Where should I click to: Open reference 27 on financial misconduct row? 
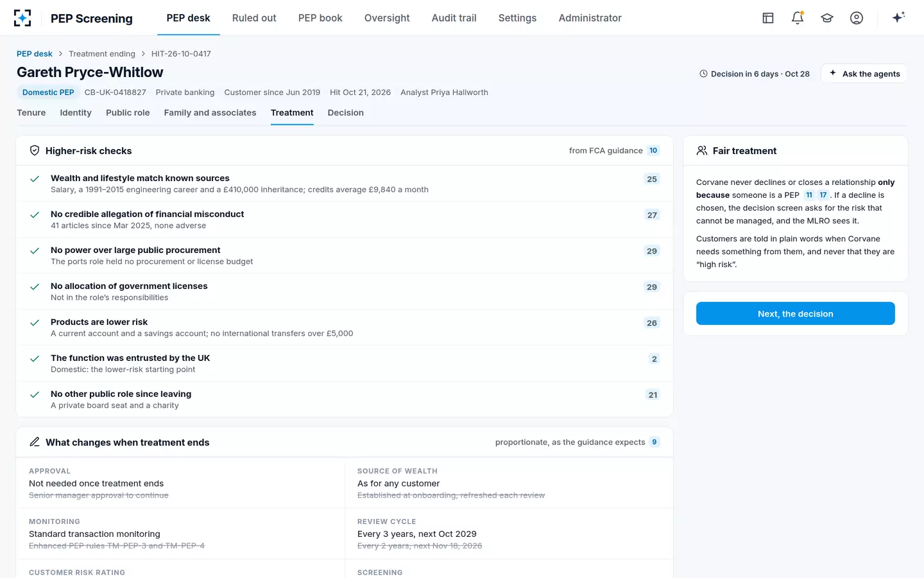pyautogui.click(x=652, y=215)
